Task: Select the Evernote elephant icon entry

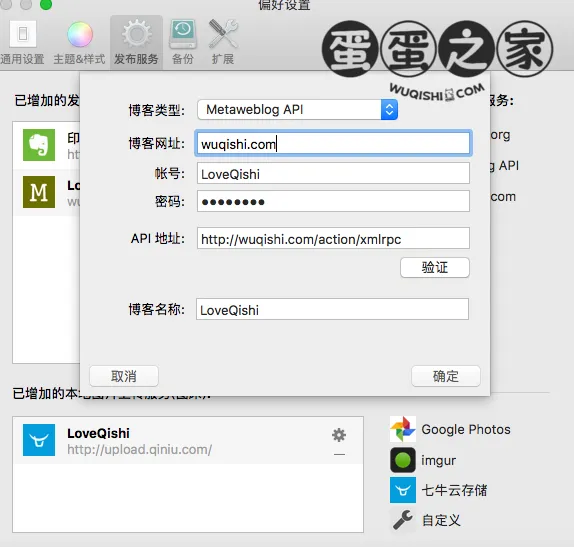Action: tap(39, 145)
